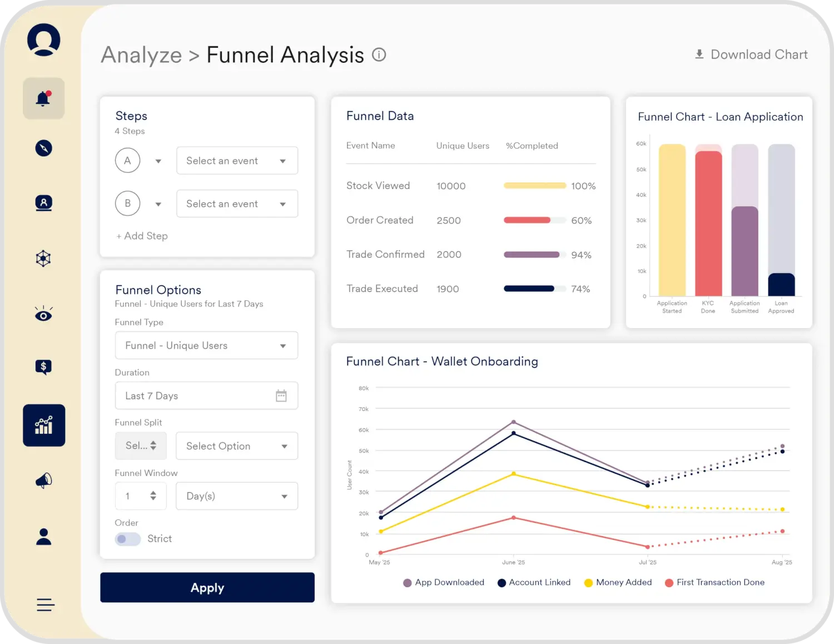Click the info icon beside Funnel Analysis
Viewport: 834px width, 644px height.
click(379, 55)
